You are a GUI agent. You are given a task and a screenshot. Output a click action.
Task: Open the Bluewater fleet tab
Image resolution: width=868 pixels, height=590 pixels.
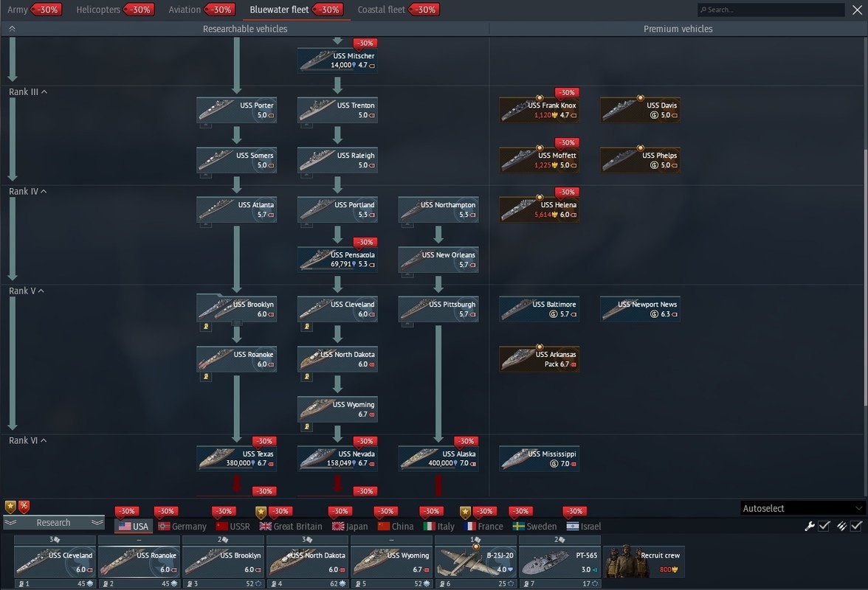(x=297, y=10)
